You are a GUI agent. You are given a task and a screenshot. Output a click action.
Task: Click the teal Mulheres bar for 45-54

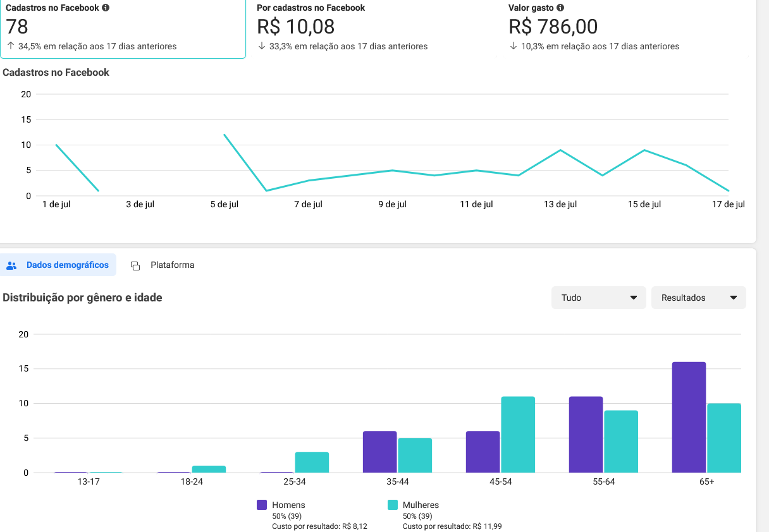(518, 435)
